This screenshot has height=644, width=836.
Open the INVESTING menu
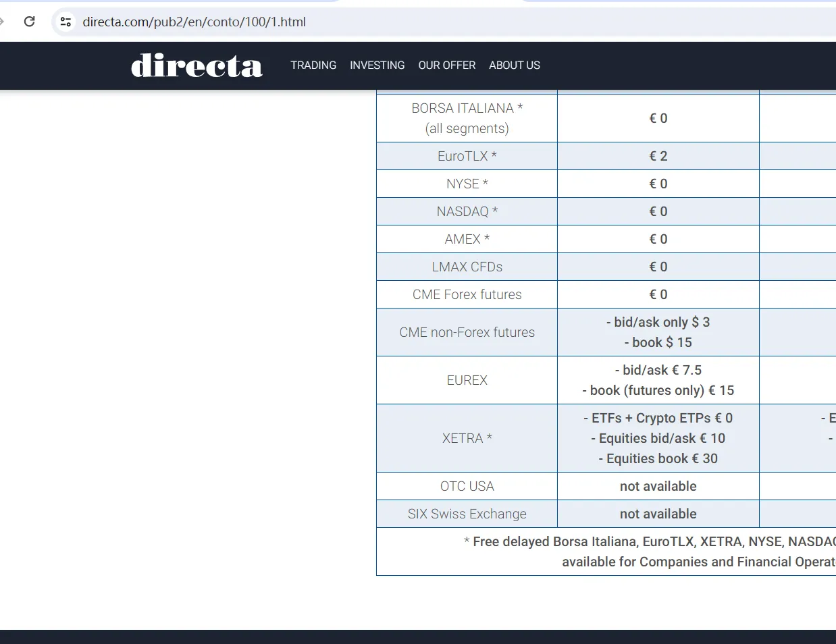coord(377,65)
